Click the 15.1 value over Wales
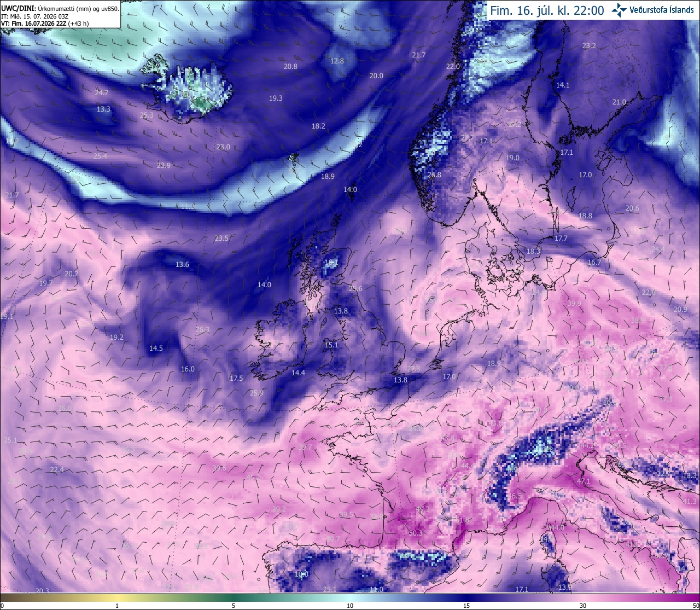700x610 pixels. (x=331, y=345)
